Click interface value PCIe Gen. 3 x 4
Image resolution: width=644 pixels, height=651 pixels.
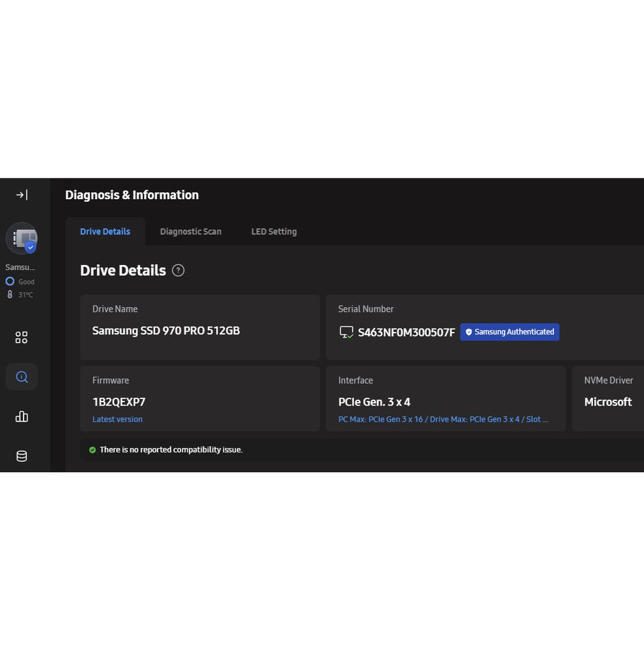coord(374,402)
